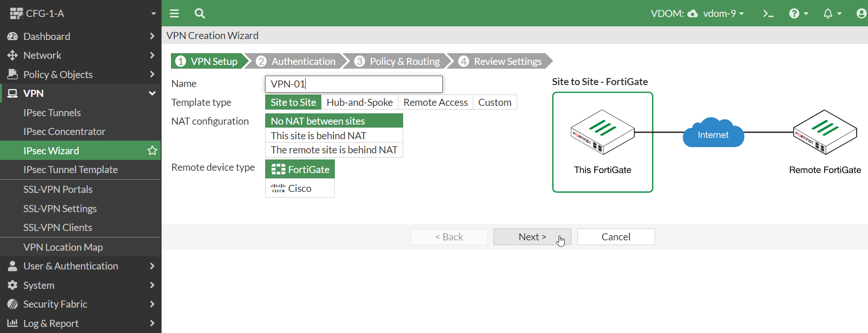Switch template type to Hub-and-Spoke
868x333 pixels.
tap(359, 103)
